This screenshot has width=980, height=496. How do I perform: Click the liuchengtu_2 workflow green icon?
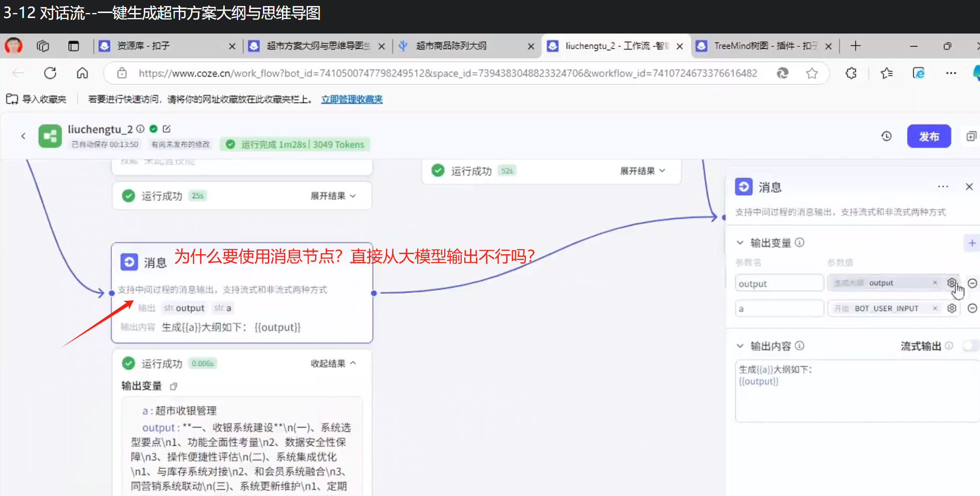click(x=49, y=136)
